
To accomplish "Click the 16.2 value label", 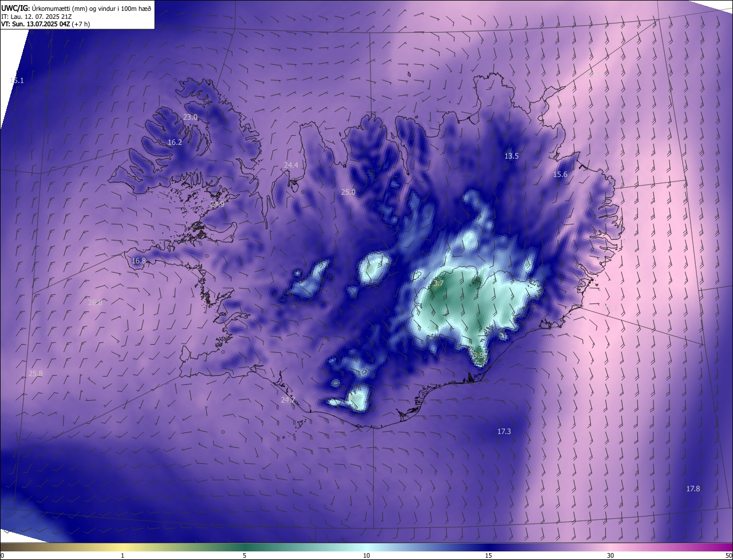I will [x=175, y=142].
